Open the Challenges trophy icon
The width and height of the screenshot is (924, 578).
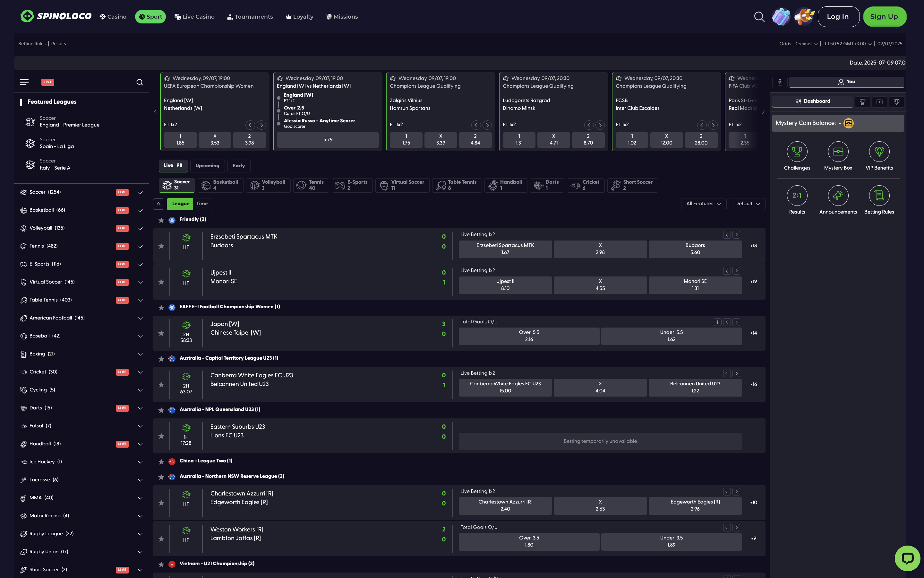tap(797, 152)
